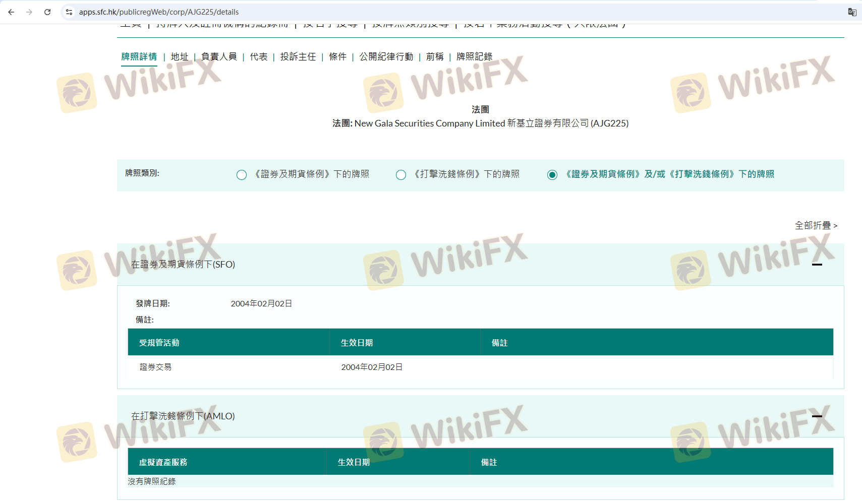Click the 沒有牌照紀錄 message
The width and height of the screenshot is (862, 504).
152,481
